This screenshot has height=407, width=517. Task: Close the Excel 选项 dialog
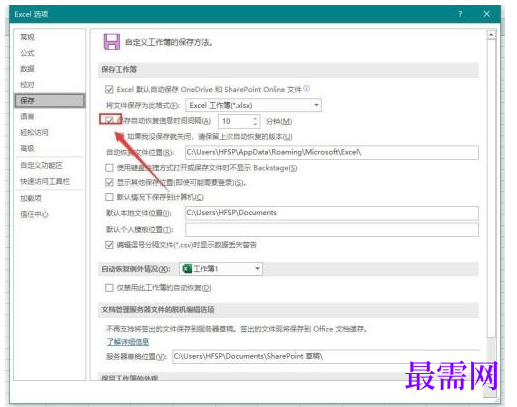(x=487, y=14)
